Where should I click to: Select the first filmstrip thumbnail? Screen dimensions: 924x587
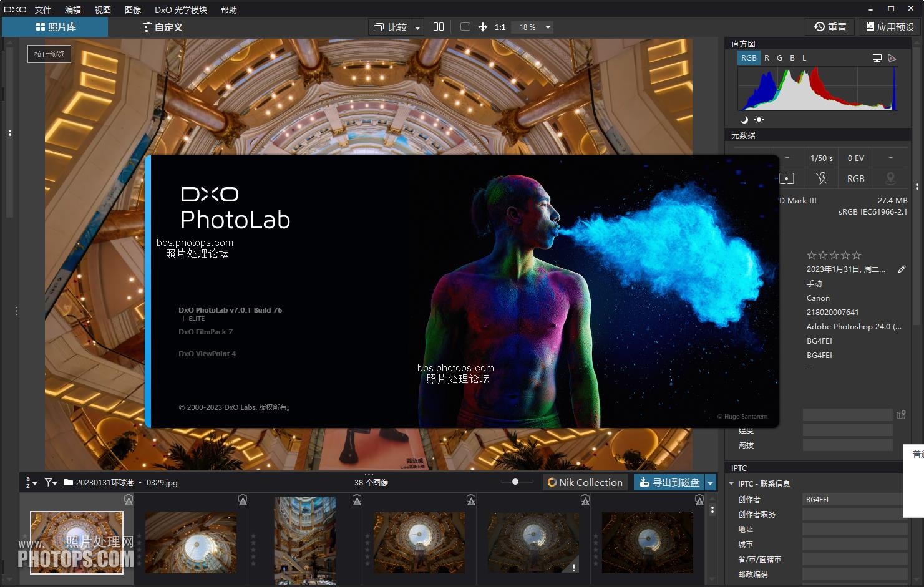coord(77,543)
